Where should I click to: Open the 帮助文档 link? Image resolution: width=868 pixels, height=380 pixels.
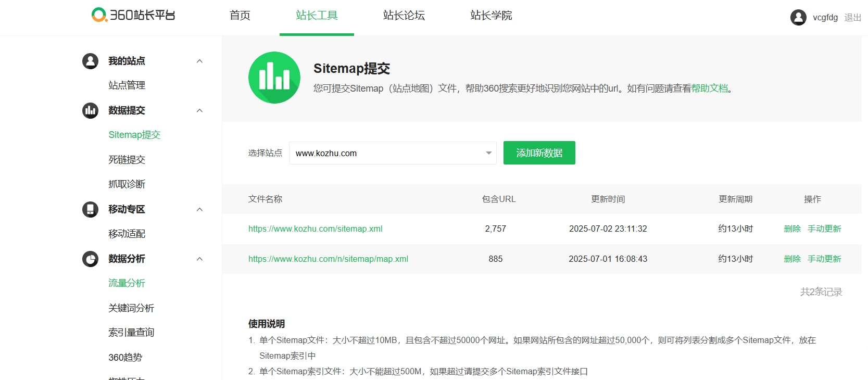coord(709,88)
